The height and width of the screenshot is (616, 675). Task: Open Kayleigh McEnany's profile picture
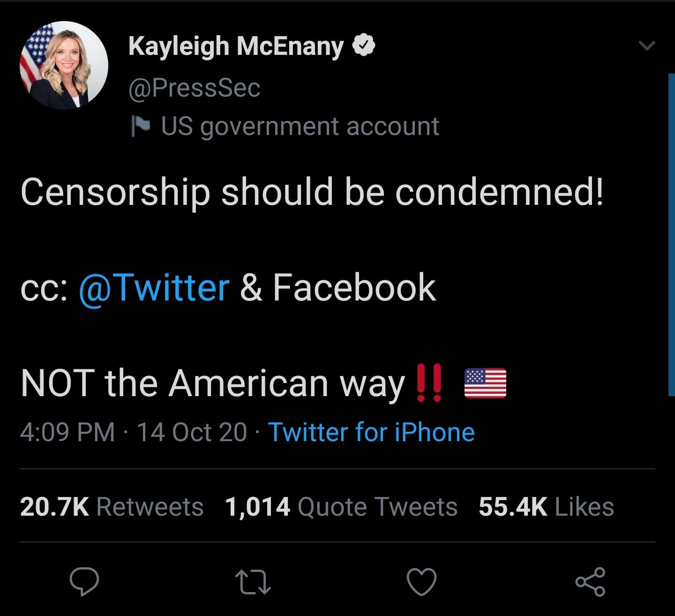(64, 65)
